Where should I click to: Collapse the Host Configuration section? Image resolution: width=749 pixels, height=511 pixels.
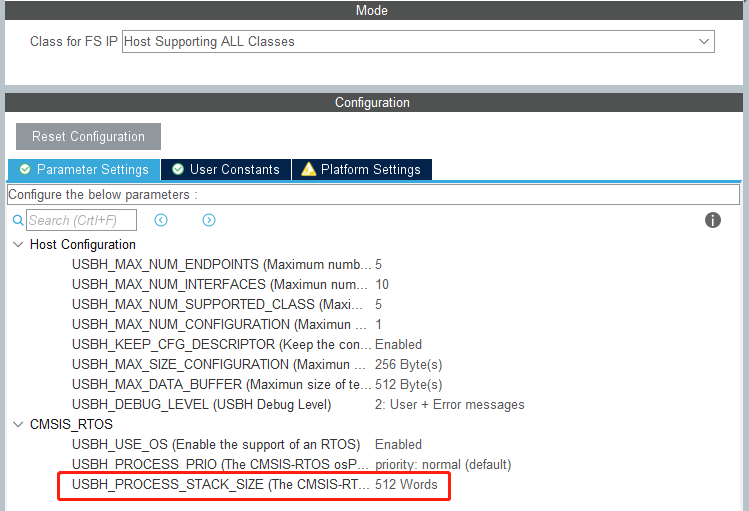[18, 245]
